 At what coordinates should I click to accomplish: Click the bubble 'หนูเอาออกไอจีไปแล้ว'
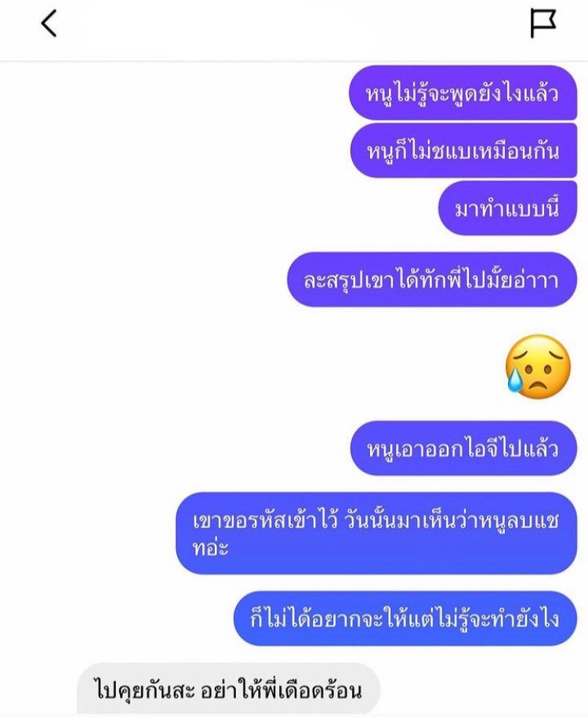(x=463, y=448)
